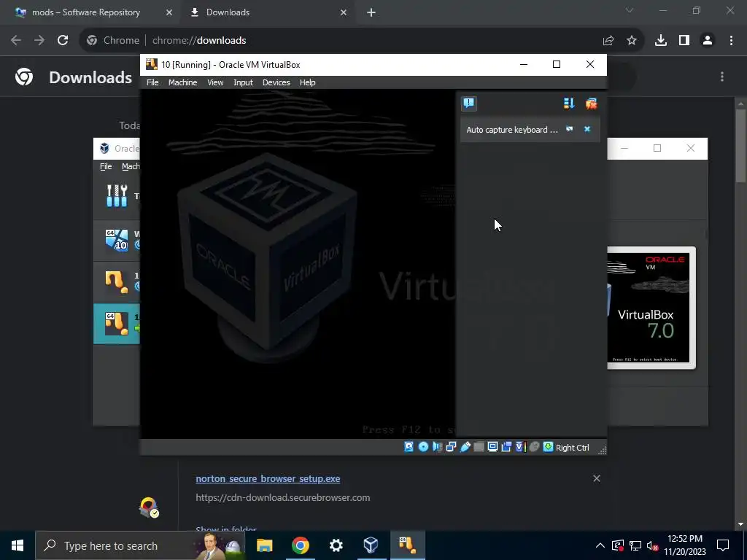Click the USB devices status icon
747x560 pixels.
click(465, 447)
